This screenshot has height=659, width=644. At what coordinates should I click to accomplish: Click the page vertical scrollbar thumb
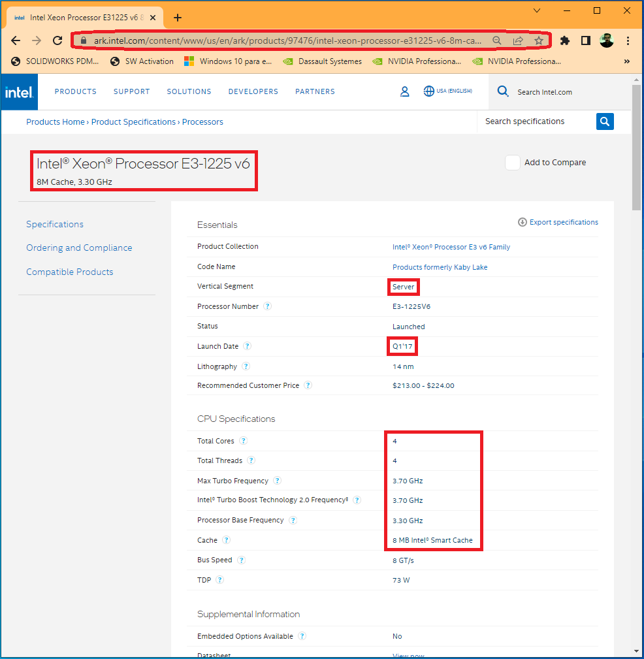[636, 148]
